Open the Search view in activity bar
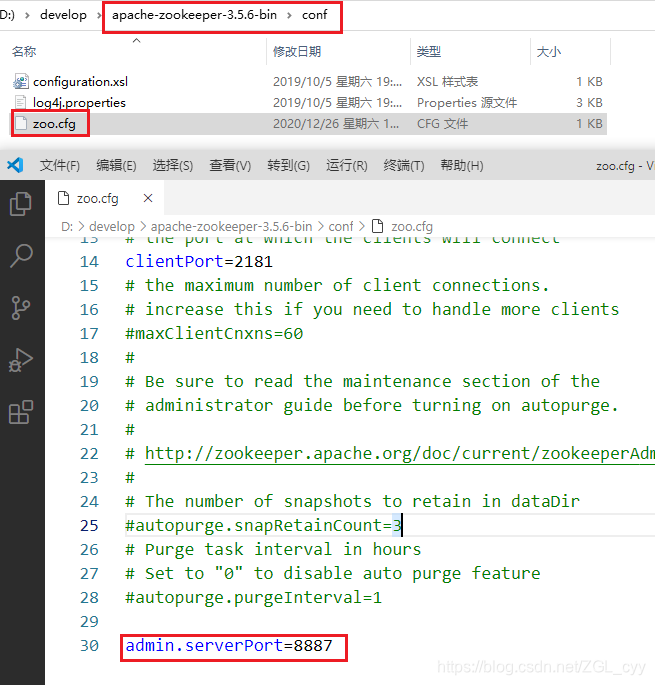Viewport: 655px width, 685px height. (21, 256)
